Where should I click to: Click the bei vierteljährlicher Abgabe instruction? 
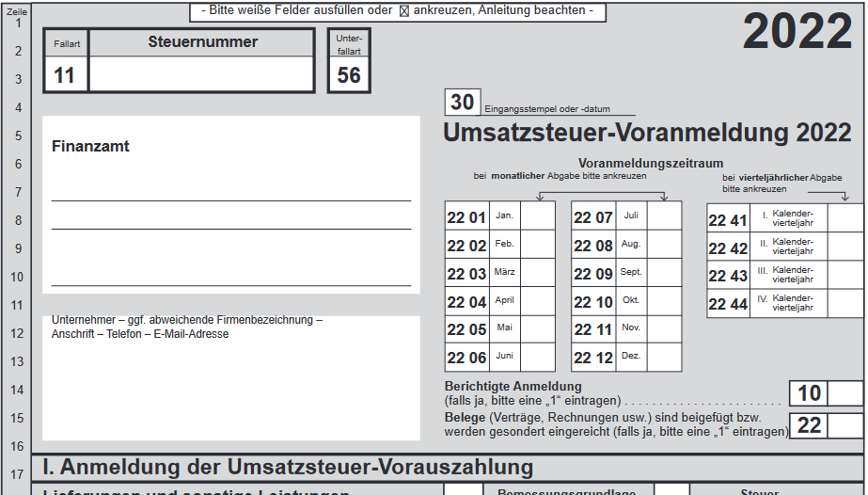point(781,184)
